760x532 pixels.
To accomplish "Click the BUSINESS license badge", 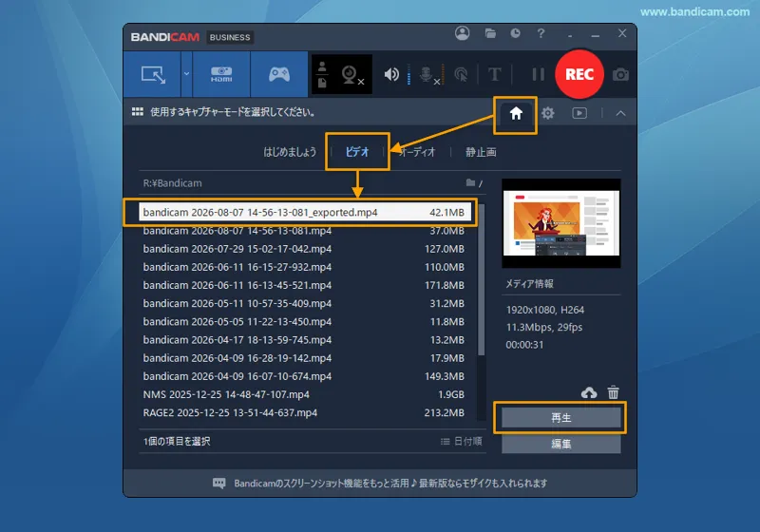I will tap(230, 37).
